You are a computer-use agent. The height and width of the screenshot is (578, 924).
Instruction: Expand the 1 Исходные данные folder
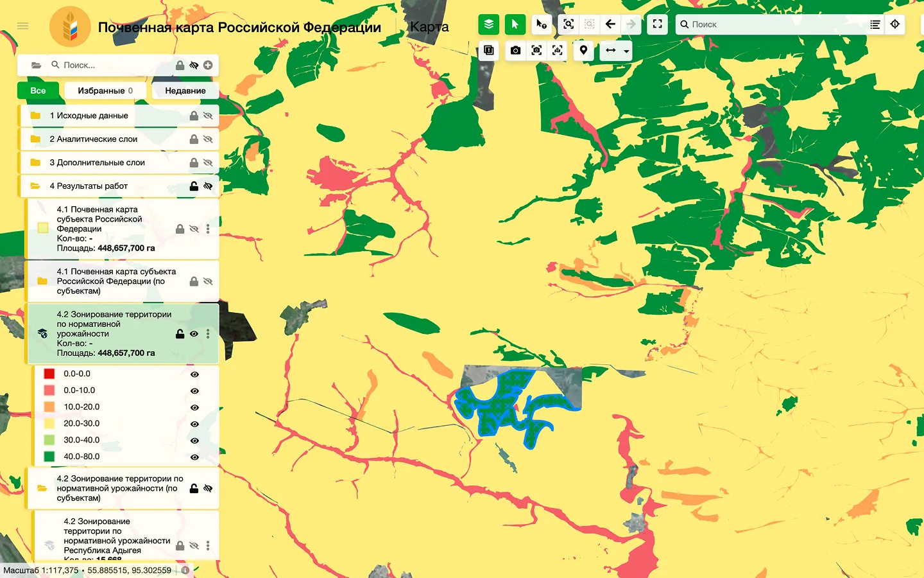click(x=35, y=116)
